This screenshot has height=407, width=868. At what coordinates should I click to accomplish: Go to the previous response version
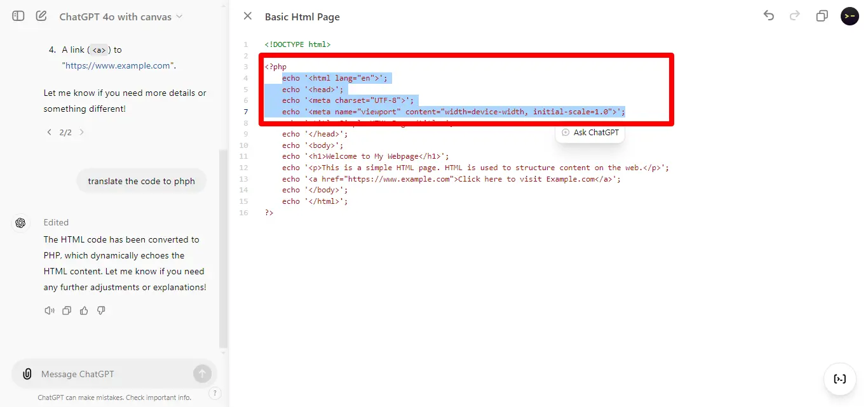pos(49,132)
